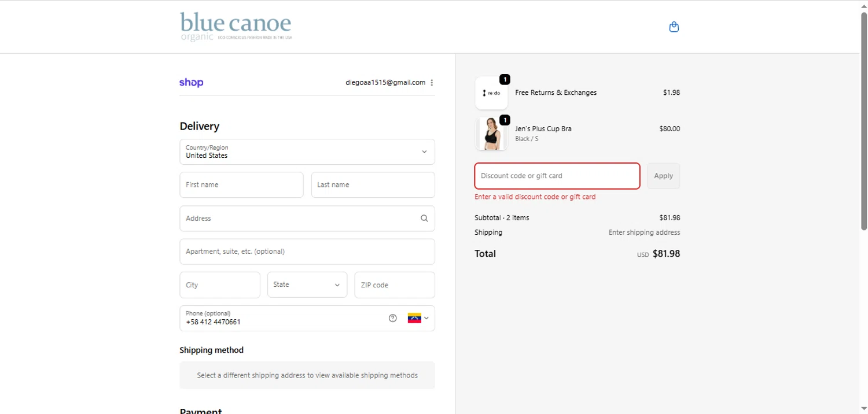Click the First name field

tap(241, 185)
